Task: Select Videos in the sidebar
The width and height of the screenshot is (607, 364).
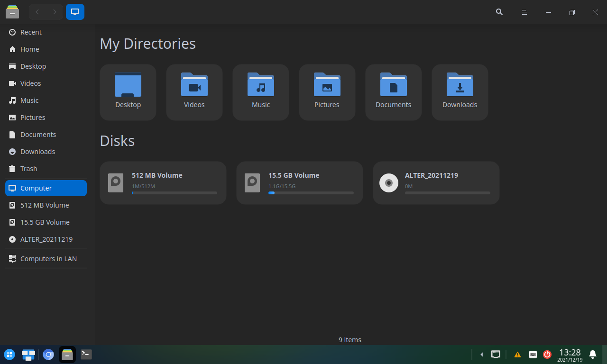Action: [x=46, y=83]
